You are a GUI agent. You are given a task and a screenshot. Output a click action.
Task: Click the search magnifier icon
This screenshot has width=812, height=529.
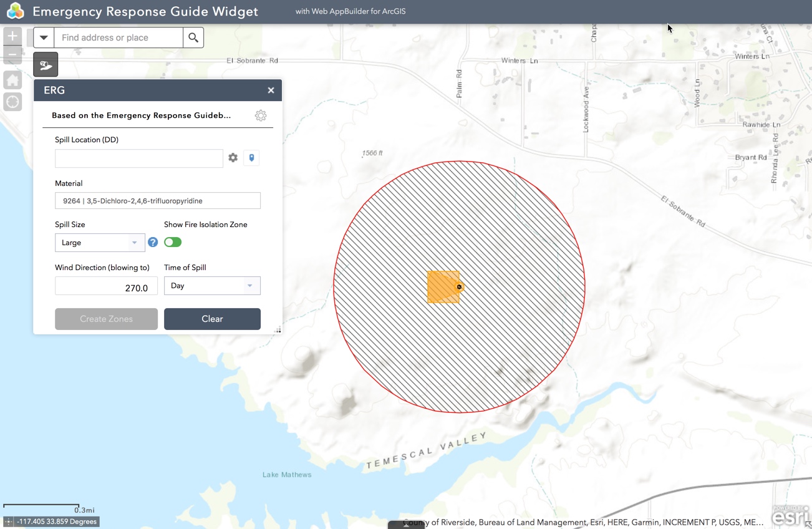193,37
